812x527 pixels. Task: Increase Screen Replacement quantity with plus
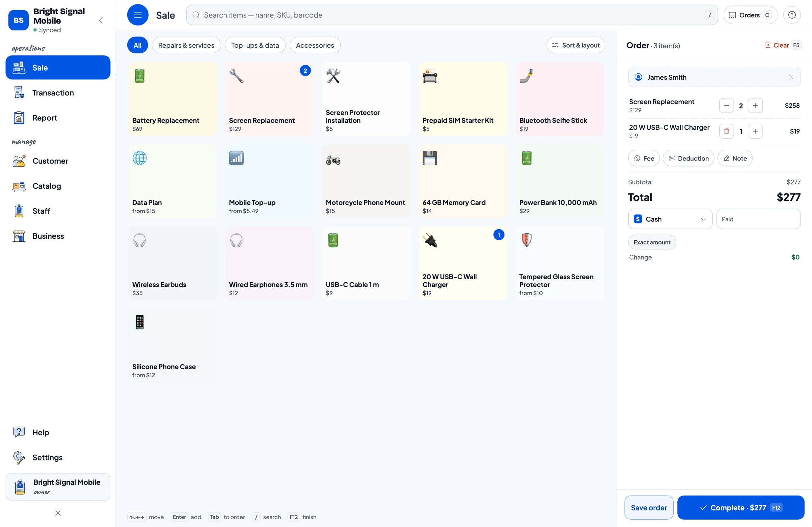tap(755, 106)
